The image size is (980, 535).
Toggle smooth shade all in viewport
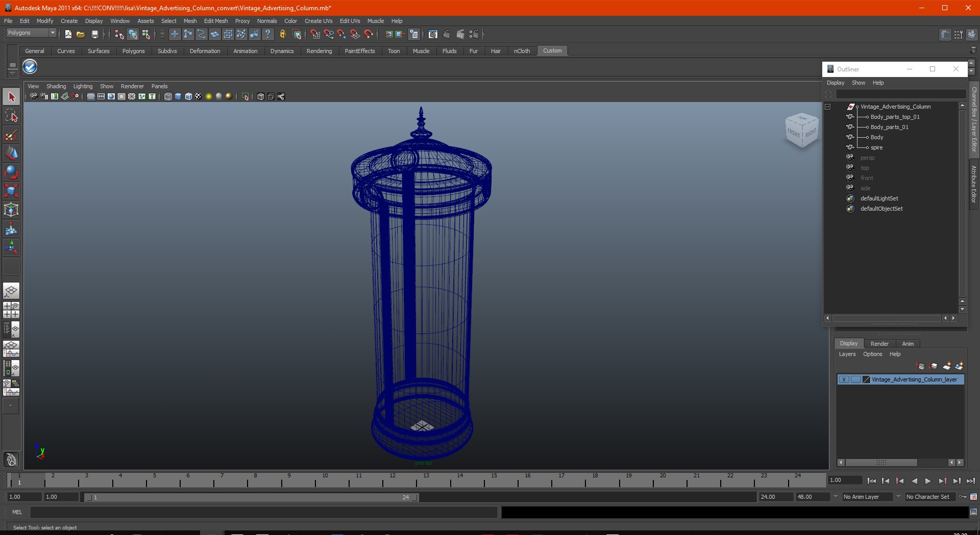click(178, 96)
